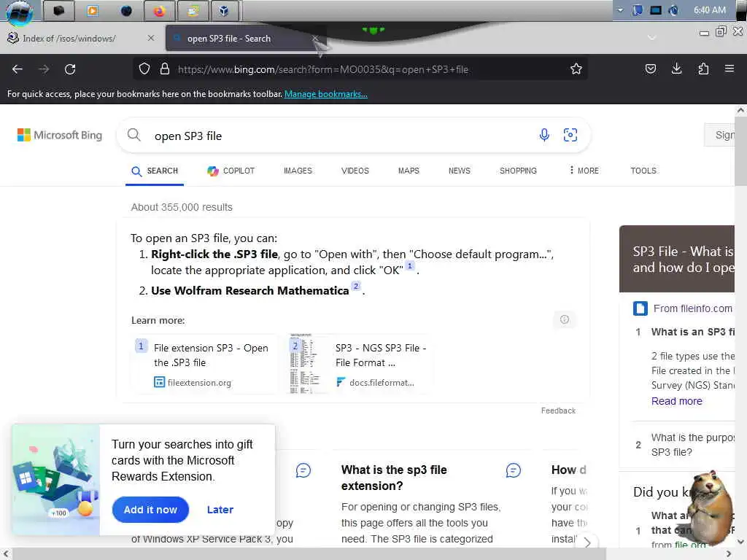This screenshot has width=747, height=560.
Task: Dismiss rewards popup with Later
Action: (x=220, y=510)
